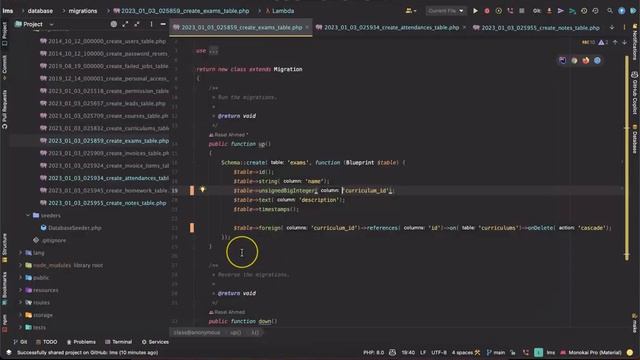The height and width of the screenshot is (360, 640).
Task: Click migrations breadcrumb in navigation bar
Action: 83,11
